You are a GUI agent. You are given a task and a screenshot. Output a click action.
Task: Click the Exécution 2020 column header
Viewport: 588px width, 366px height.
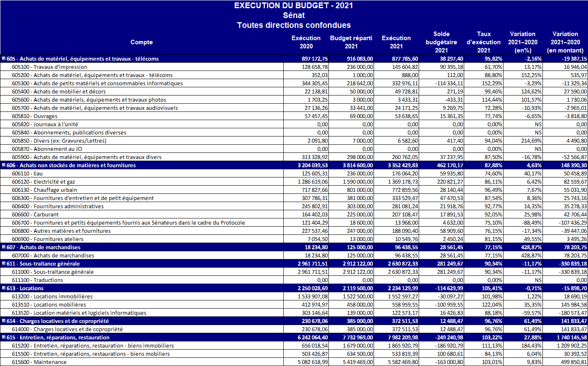[x=306, y=42]
